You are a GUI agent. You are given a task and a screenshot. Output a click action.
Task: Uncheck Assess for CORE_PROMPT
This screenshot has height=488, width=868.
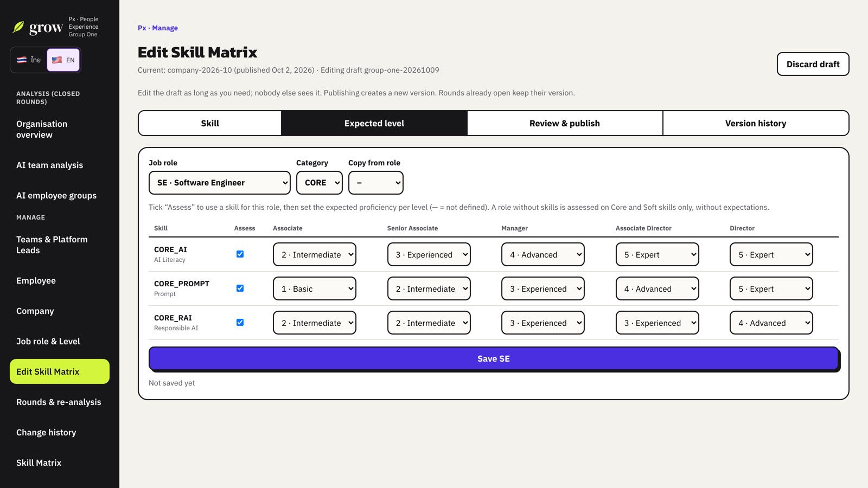(240, 288)
